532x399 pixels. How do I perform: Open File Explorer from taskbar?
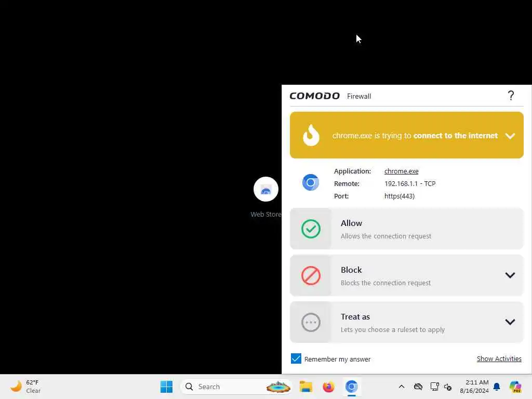tap(305, 387)
